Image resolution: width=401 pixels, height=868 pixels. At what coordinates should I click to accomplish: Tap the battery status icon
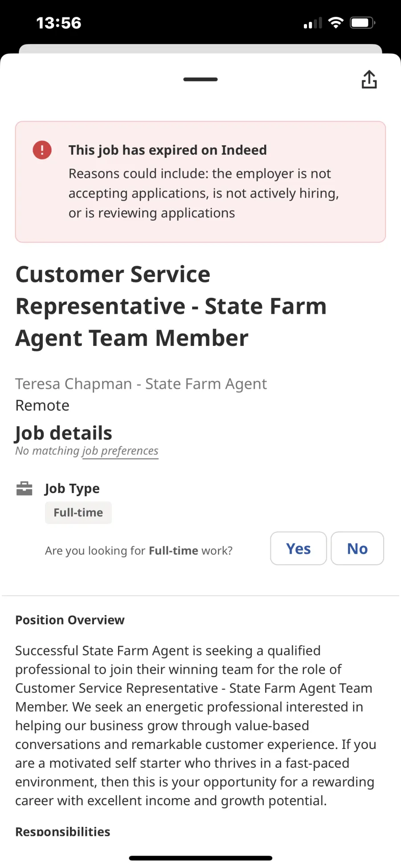click(x=363, y=23)
